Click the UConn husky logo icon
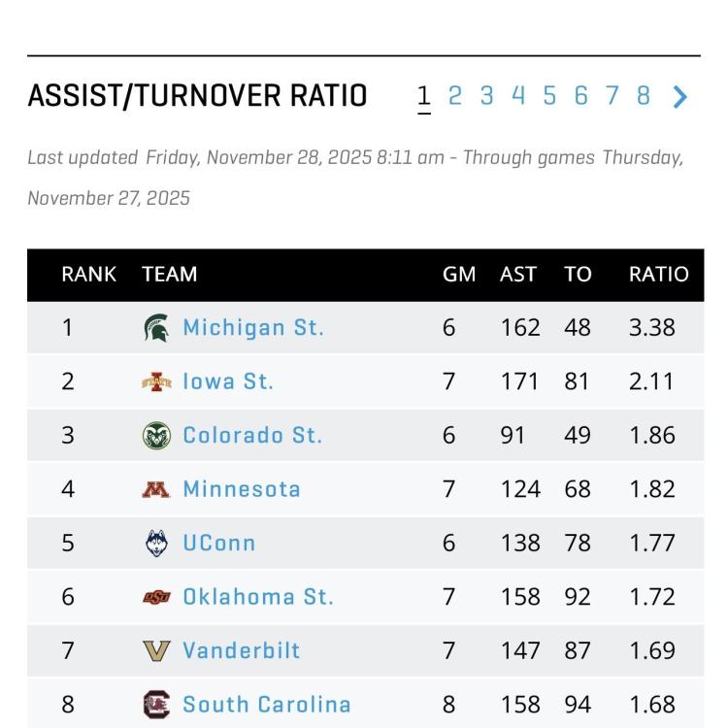 [155, 543]
